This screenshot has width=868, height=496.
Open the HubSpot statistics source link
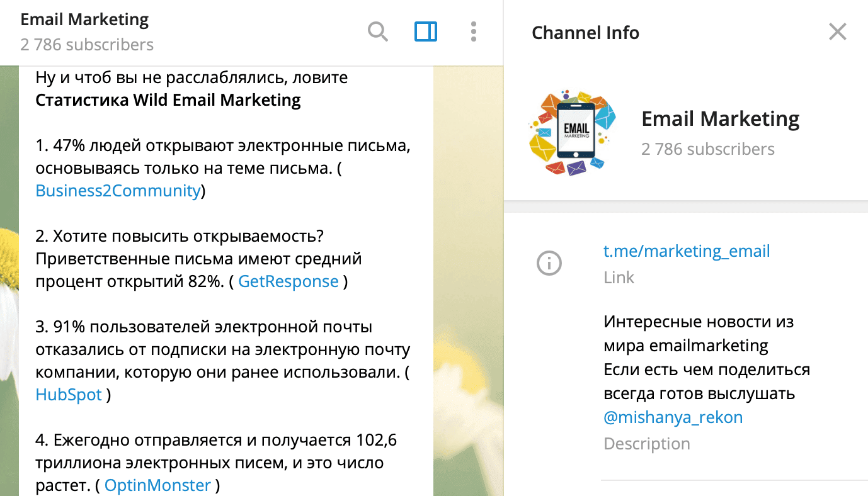coord(68,395)
